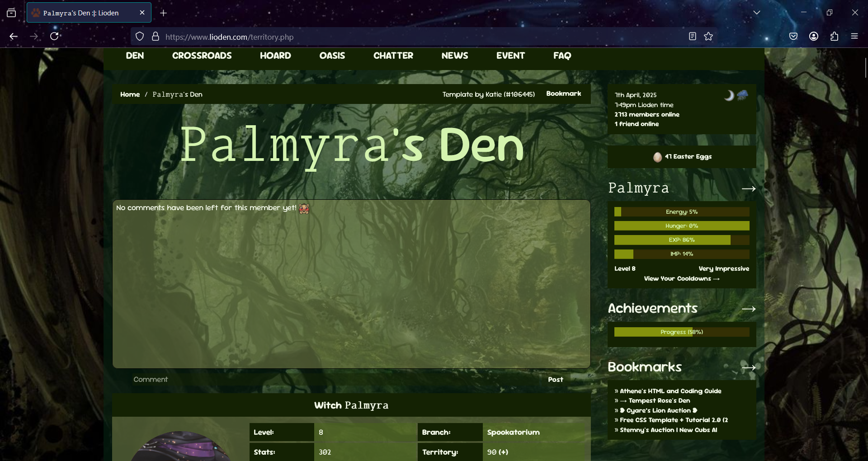Click the IMP 14% bar

click(682, 254)
